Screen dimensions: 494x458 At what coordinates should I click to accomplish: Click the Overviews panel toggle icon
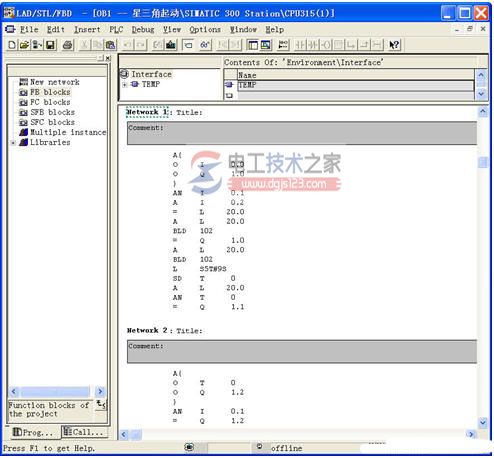(253, 45)
